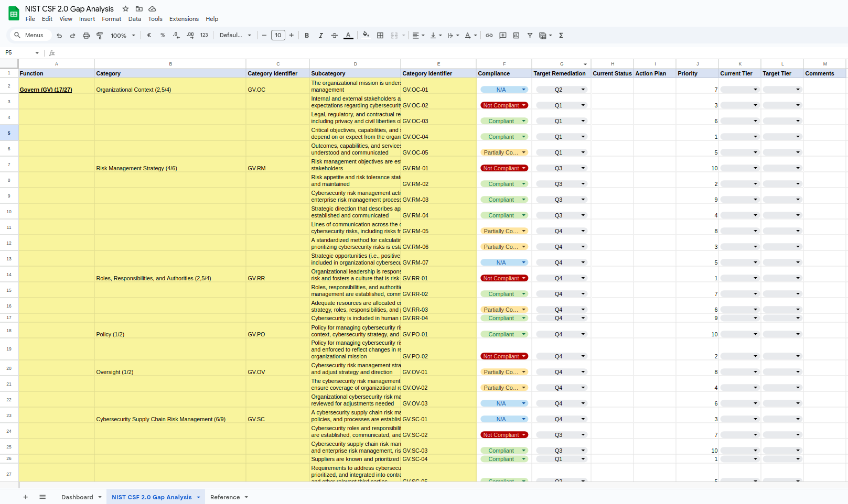The image size is (848, 504).
Task: Open Current Tier dropdown in row 2
Action: point(739,90)
